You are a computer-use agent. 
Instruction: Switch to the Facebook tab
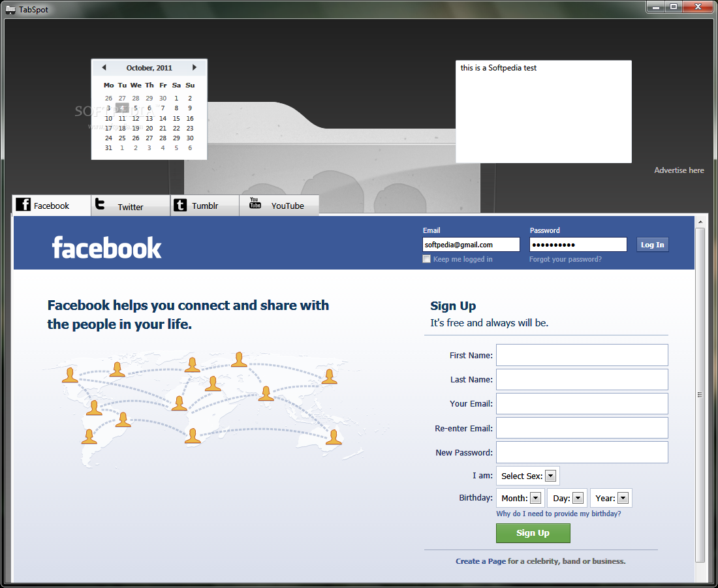coord(52,205)
